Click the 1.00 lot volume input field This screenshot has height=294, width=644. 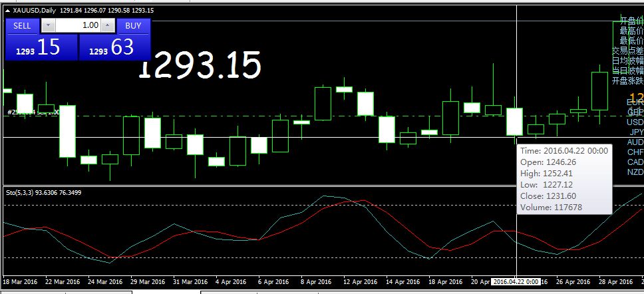click(x=79, y=26)
